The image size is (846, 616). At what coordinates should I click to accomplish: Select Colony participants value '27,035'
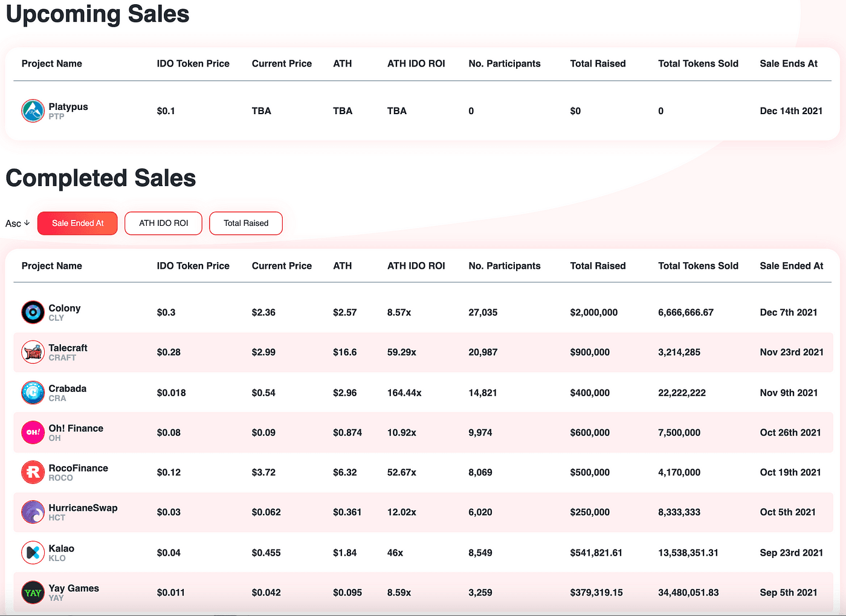483,312
